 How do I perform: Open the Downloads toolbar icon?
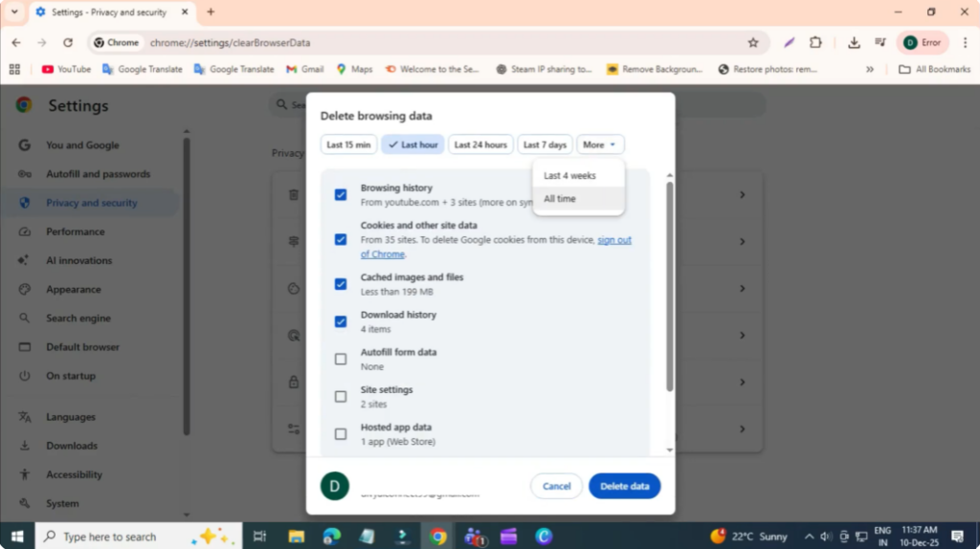(854, 42)
